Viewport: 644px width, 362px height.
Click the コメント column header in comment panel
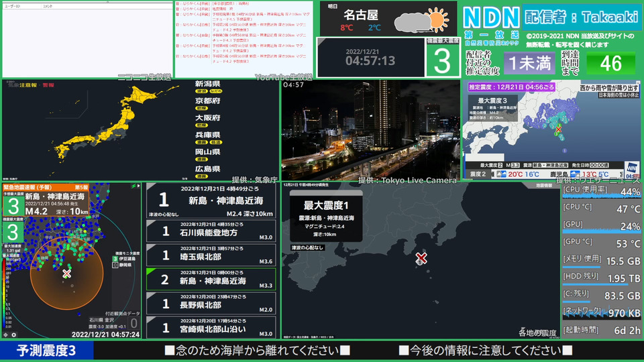click(48, 6)
